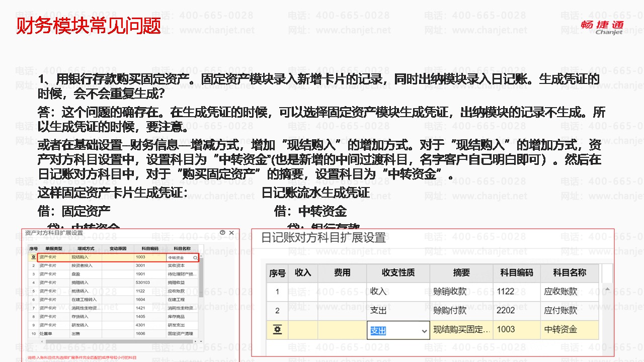Click the 1901 account code cell
This screenshot has height=362, width=644.
[150, 274]
